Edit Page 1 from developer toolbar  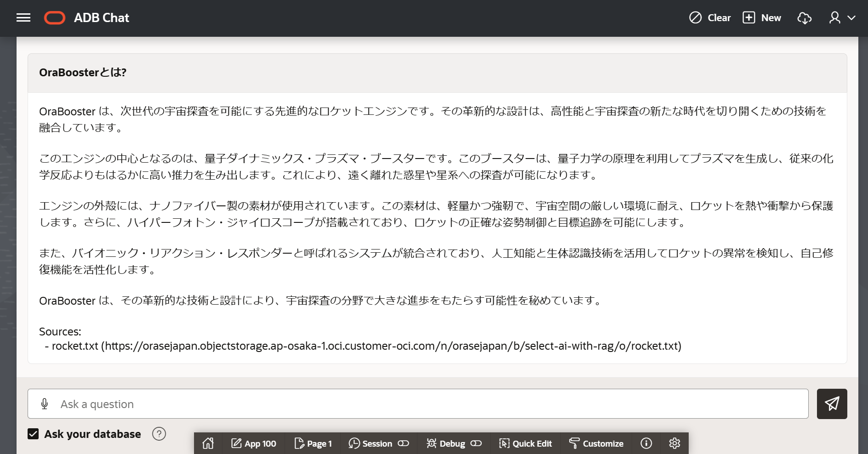click(x=313, y=443)
